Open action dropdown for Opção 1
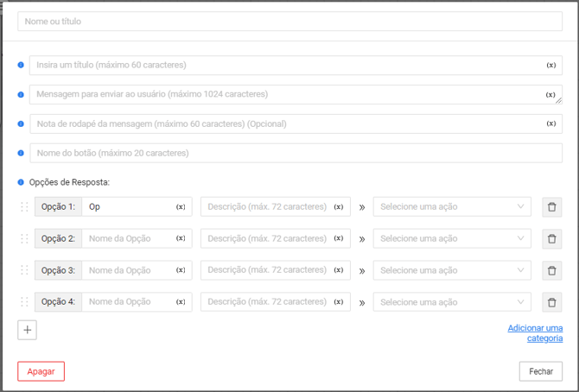 click(452, 207)
